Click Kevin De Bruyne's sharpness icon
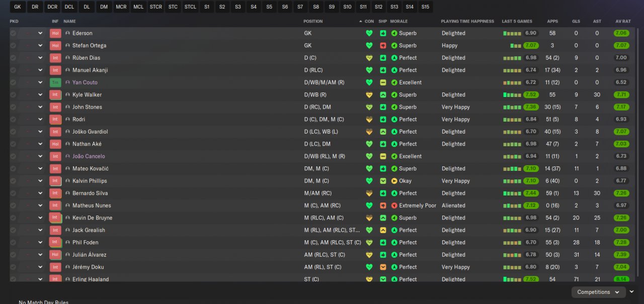Image resolution: width=644 pixels, height=304 pixels. [383, 218]
